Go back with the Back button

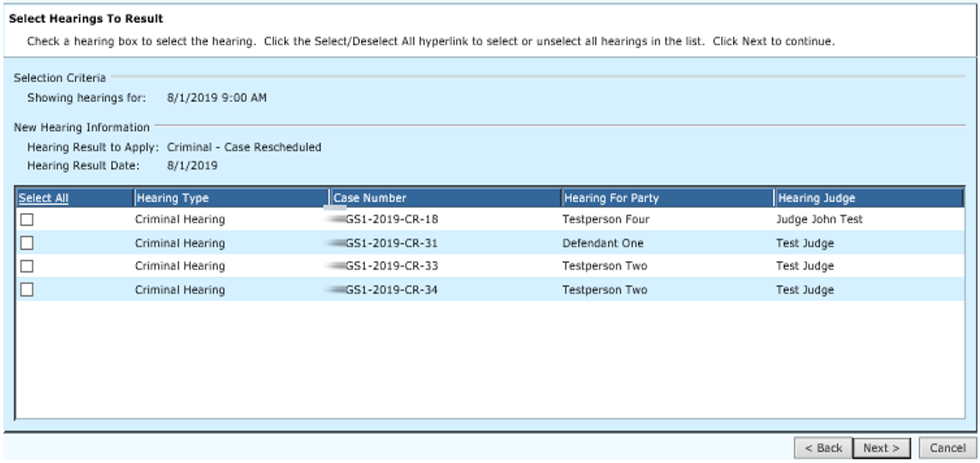(823, 448)
